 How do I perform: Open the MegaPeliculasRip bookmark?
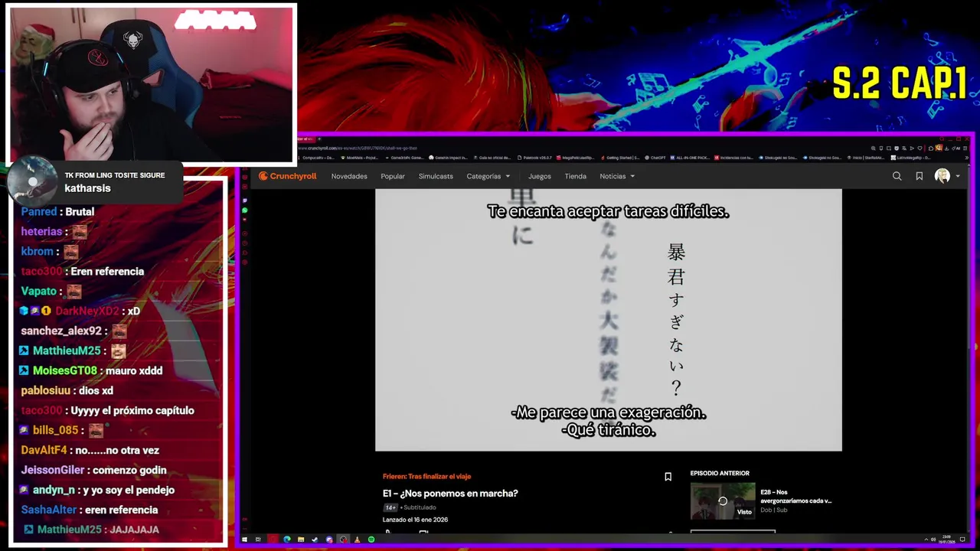tap(576, 158)
